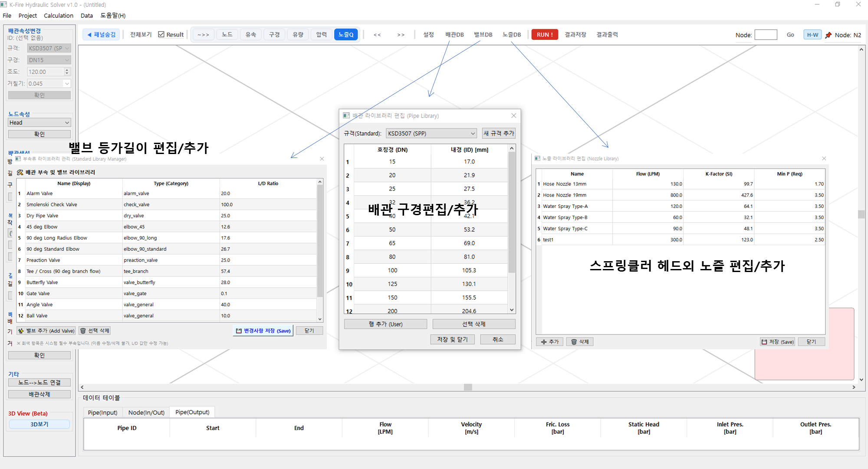Click the trash 삭제 button in Nozzle Library
Image resolution: width=868 pixels, height=469 pixels.
(580, 342)
